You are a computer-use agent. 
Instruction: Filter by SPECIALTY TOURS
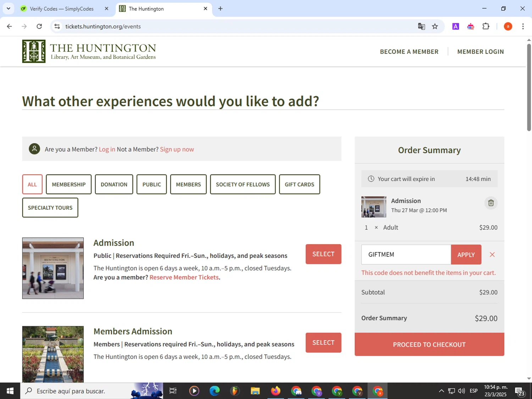tap(50, 207)
